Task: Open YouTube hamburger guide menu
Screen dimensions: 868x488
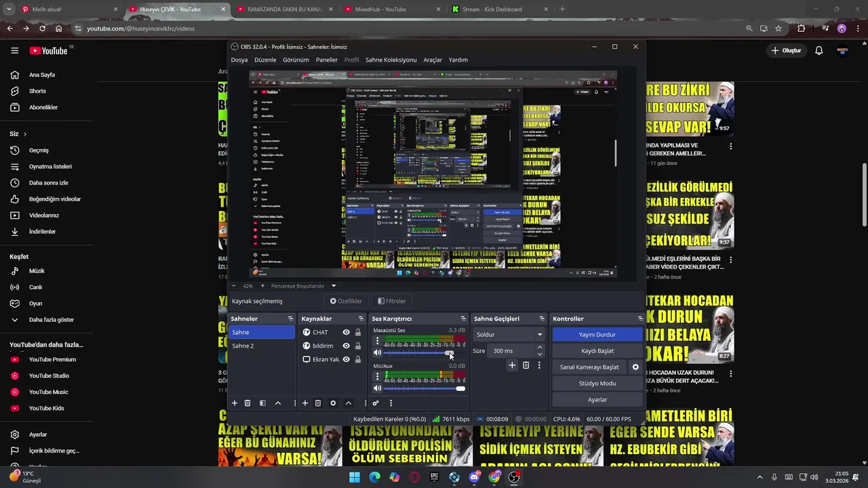Action: click(14, 51)
